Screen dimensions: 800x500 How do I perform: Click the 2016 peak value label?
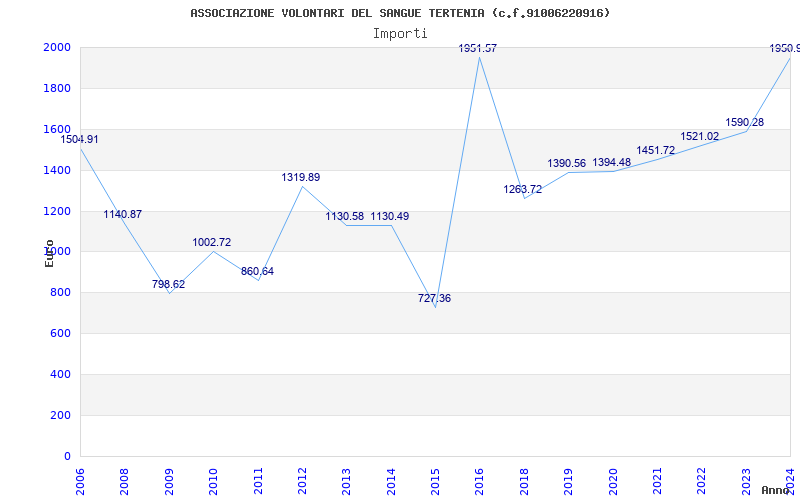coord(478,49)
